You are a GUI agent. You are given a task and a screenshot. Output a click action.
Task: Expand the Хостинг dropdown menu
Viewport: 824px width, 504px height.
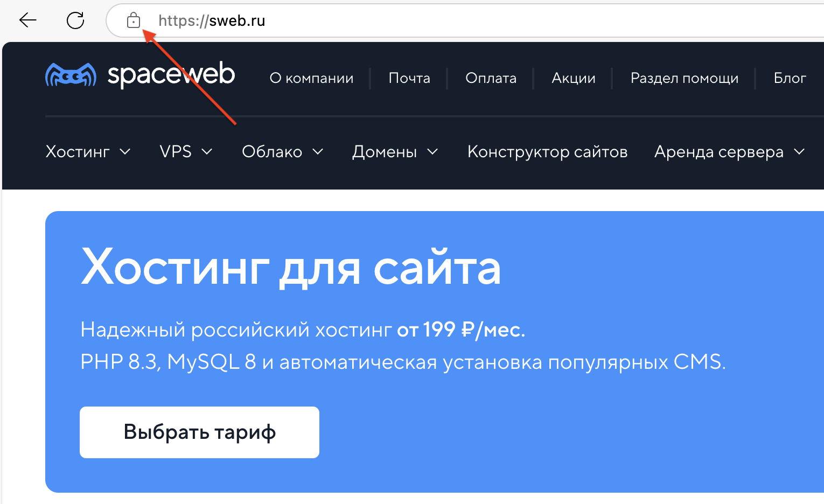point(88,152)
